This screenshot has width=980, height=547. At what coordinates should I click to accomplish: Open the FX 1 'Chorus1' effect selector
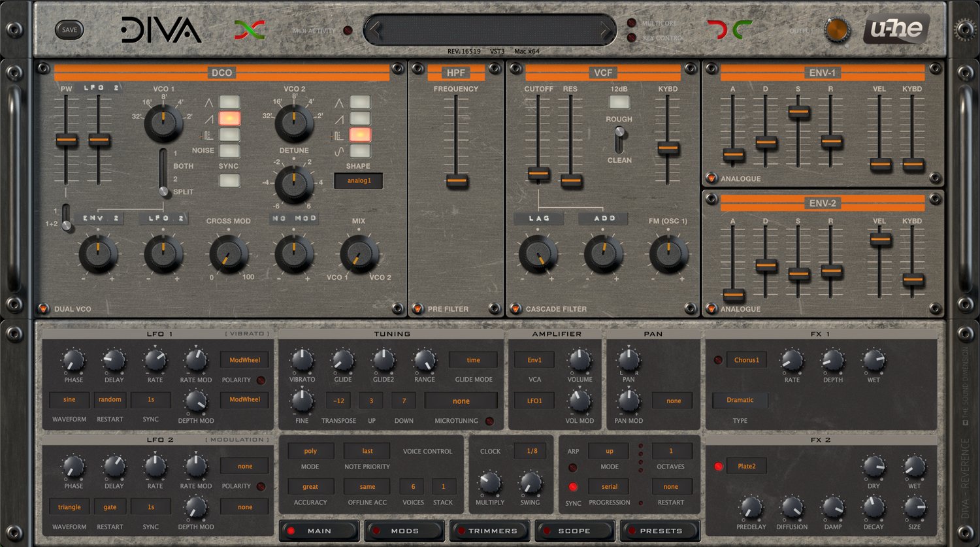point(746,360)
